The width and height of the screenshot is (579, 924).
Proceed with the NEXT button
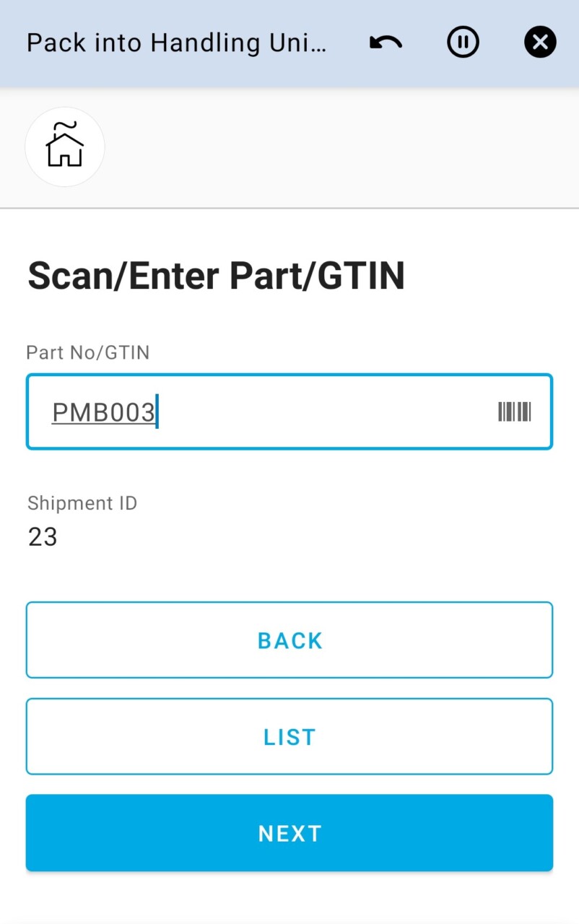[289, 833]
